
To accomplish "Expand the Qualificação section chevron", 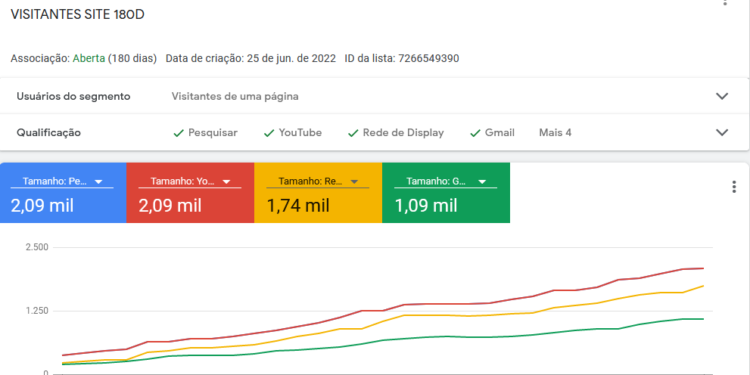I will click(x=722, y=132).
